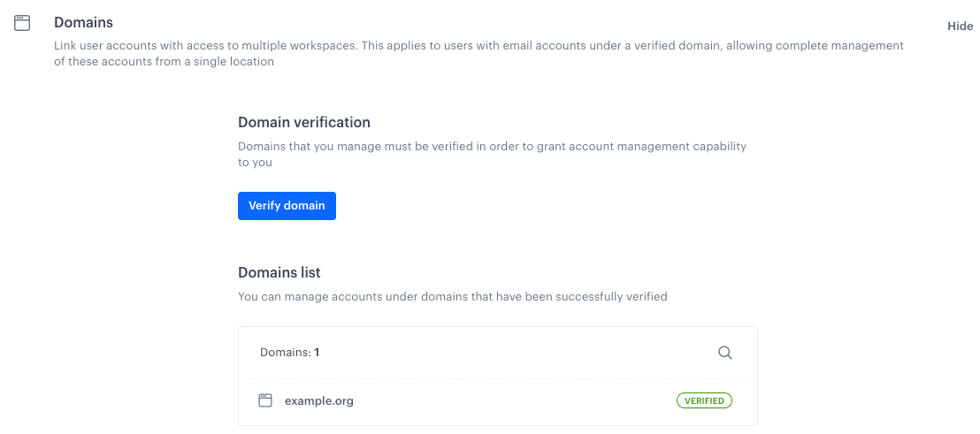Click the Verify domain button

287,206
